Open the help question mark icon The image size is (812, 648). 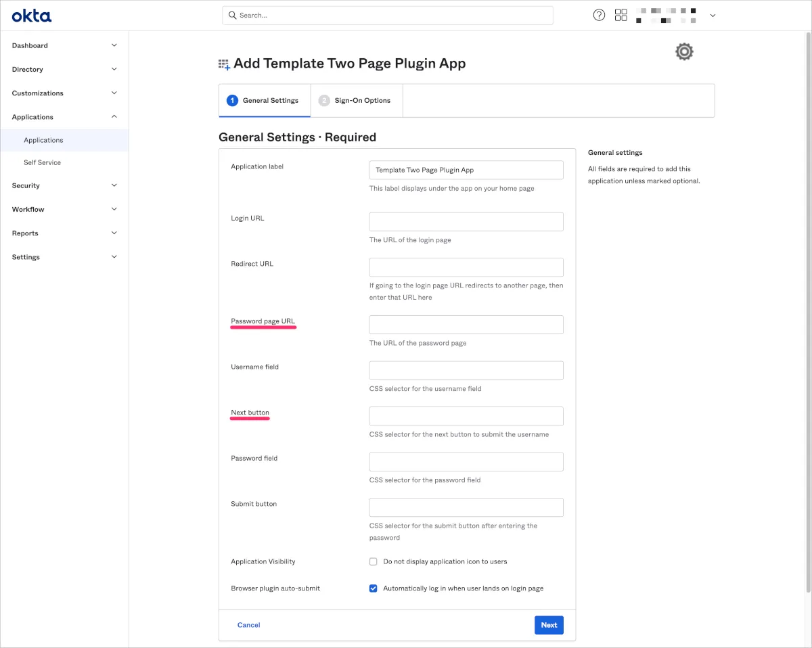599,15
